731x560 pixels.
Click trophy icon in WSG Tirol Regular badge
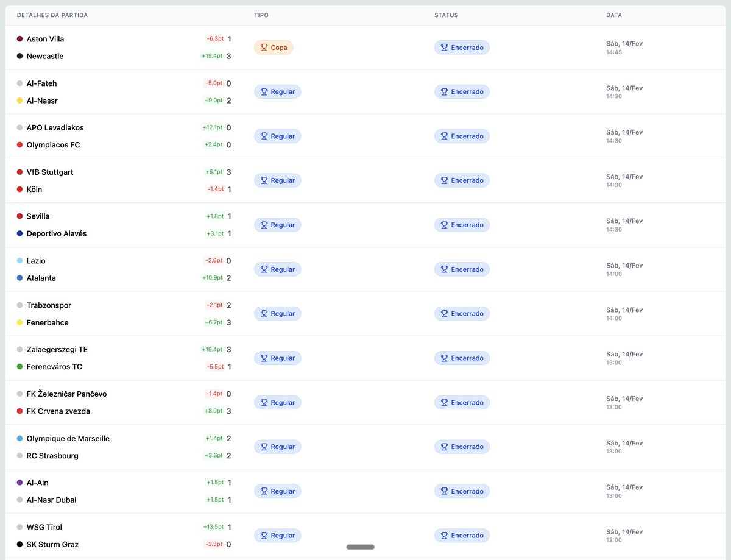[x=264, y=536]
